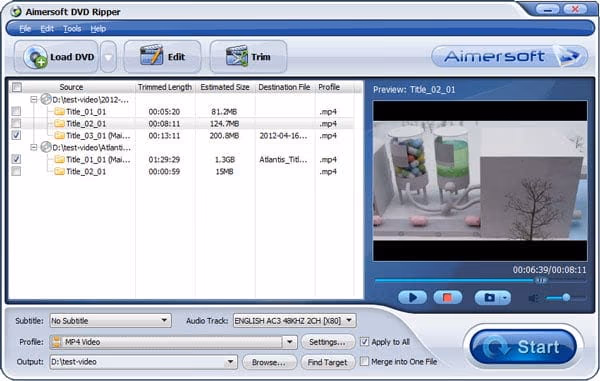The height and width of the screenshot is (381, 600).
Task: Check the 00:05:20 Title_01_01 checkbox
Action: pyautogui.click(x=16, y=111)
